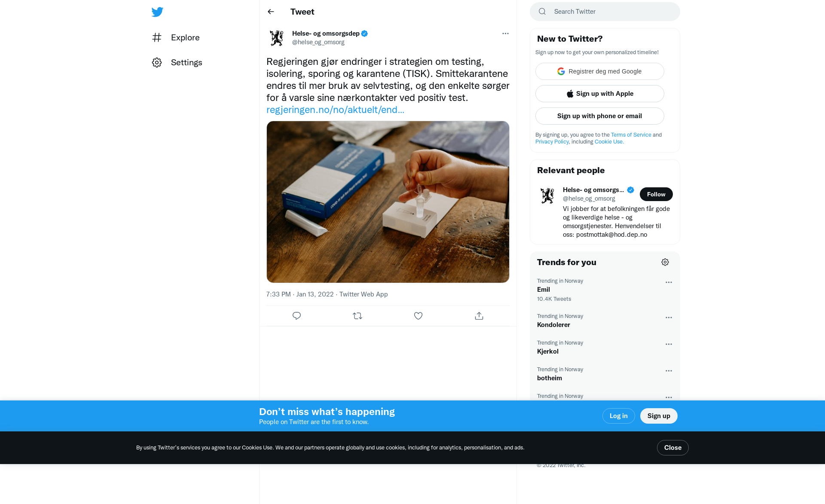Image resolution: width=825 pixels, height=504 pixels.
Task: Click the Twitter bird logo
Action: tap(157, 12)
